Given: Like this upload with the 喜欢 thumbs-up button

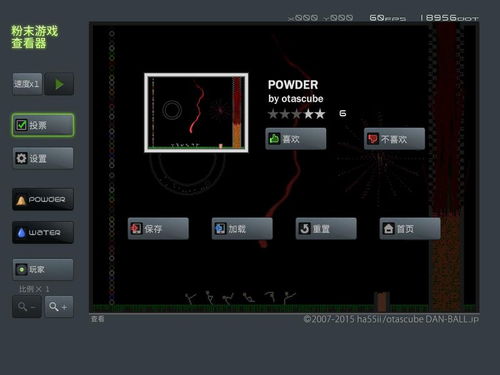Looking at the screenshot, I should point(296,139).
